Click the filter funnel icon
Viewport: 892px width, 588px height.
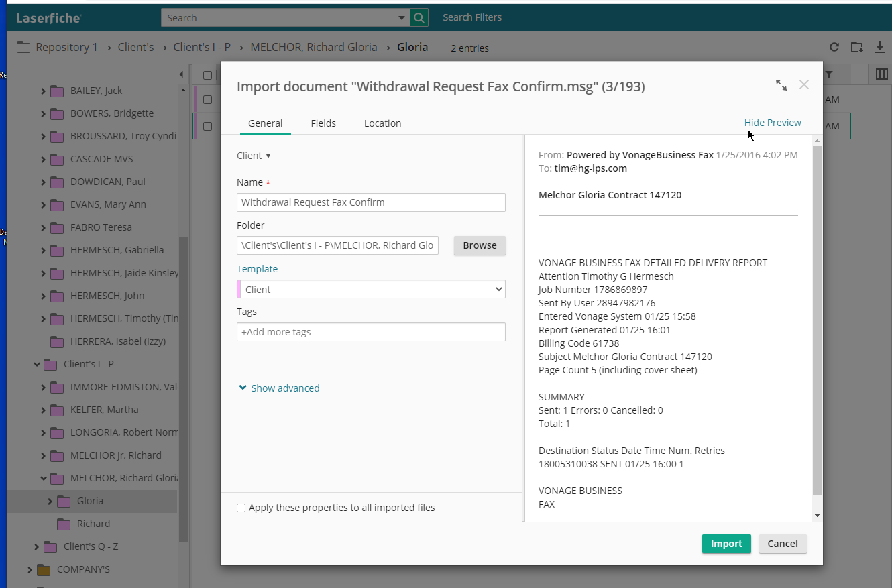829,74
